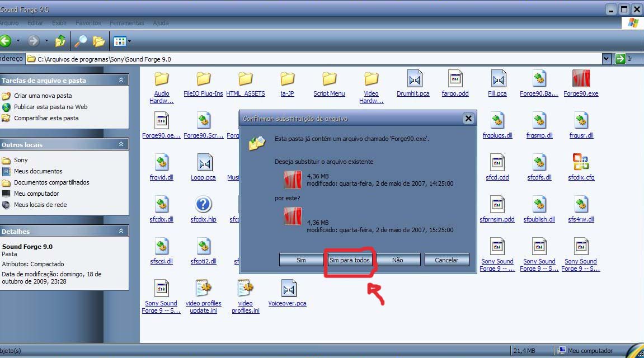The height and width of the screenshot is (358, 644).
Task: Open the Forward button history dropdown
Action: (x=46, y=41)
